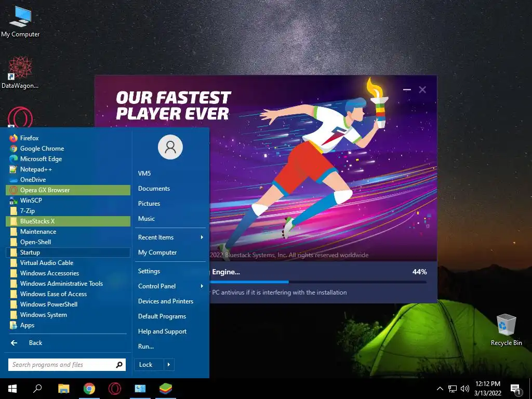Open taskbar search magnifier
532x399 pixels.
[37, 389]
